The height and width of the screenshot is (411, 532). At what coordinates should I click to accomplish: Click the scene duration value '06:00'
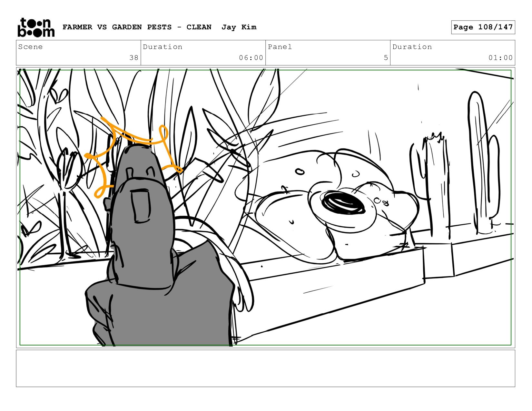pos(251,58)
